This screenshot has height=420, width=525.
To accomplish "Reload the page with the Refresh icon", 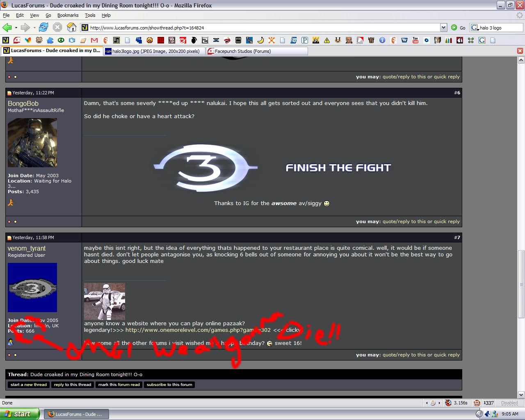I will coord(43,27).
